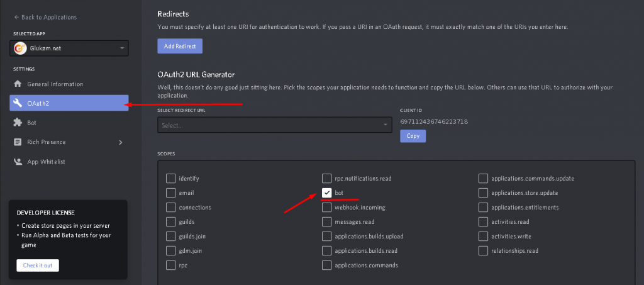The image size is (644, 285).
Task: Tick the applications.commands scope checkbox
Action: 326,265
